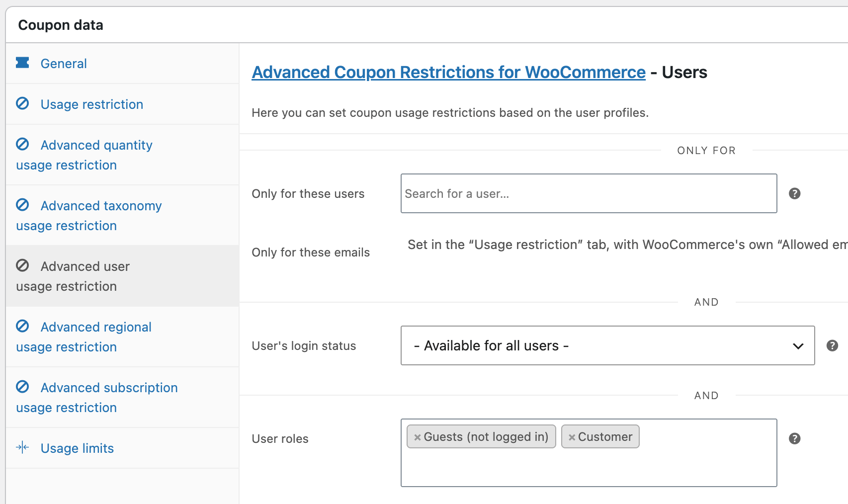
Task: Click the ticket icon beside General
Action: (x=22, y=63)
